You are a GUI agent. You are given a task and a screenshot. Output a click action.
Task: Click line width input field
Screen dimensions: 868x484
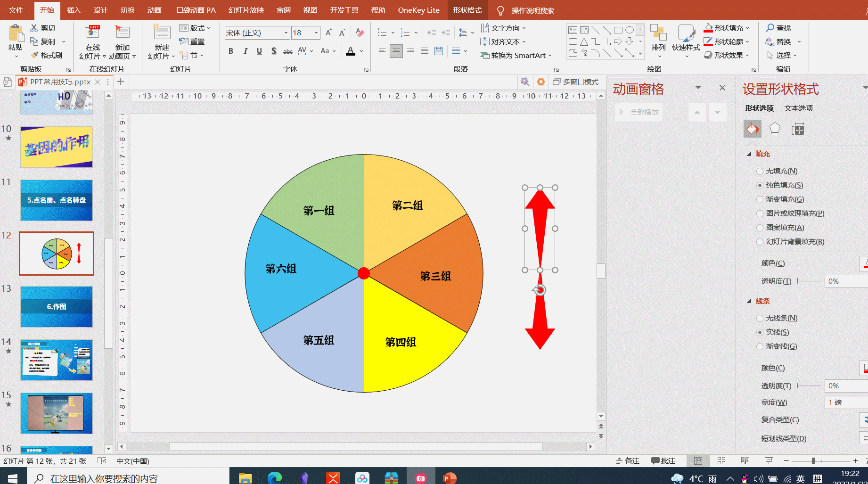pyautogui.click(x=846, y=402)
